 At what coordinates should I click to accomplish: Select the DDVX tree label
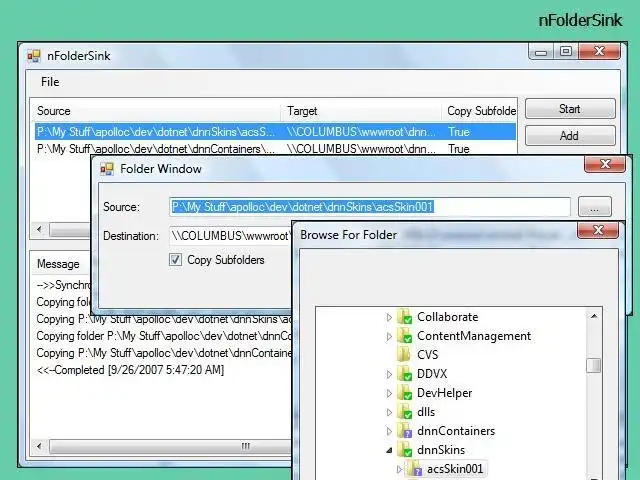[x=432, y=374]
